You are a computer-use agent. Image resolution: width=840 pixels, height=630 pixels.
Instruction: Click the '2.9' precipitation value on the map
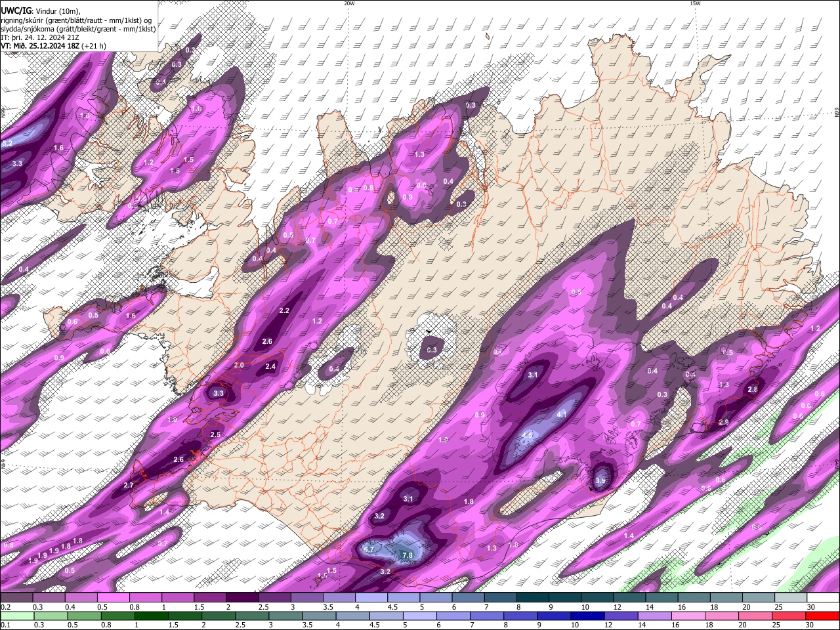pos(723,422)
